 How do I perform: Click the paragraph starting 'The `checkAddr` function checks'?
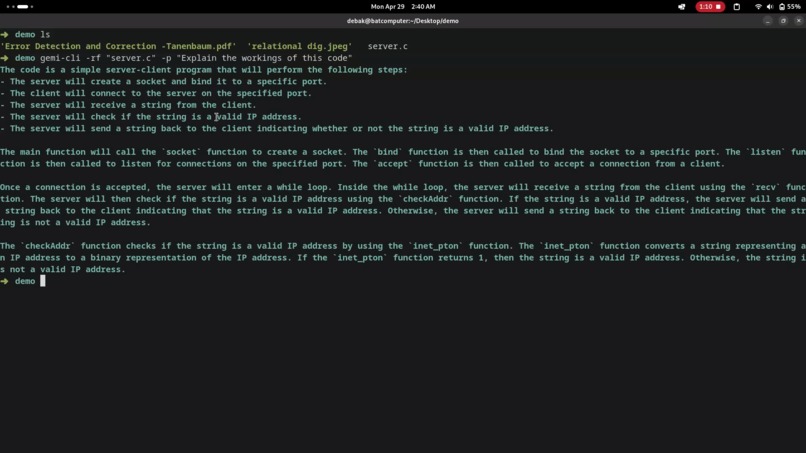tap(403, 258)
